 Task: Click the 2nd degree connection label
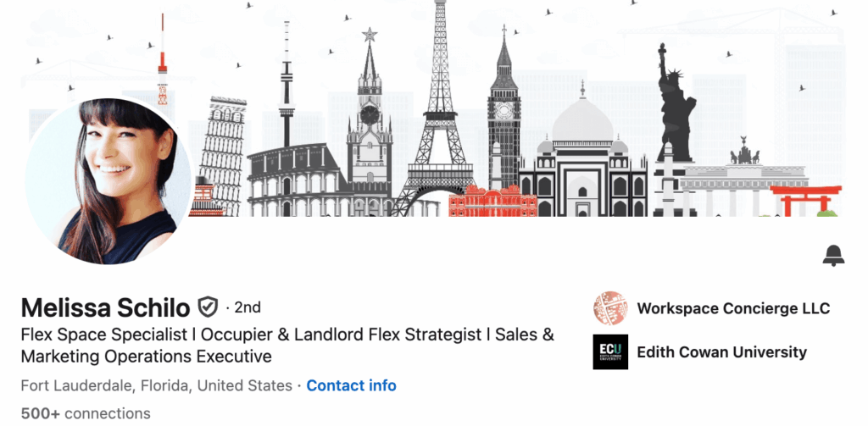(x=248, y=307)
